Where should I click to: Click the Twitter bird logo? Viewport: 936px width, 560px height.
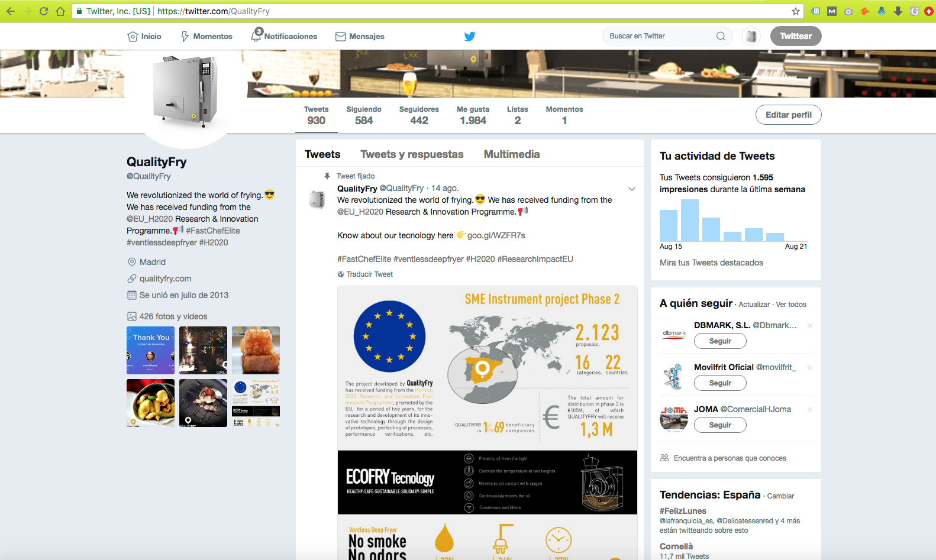(x=470, y=36)
